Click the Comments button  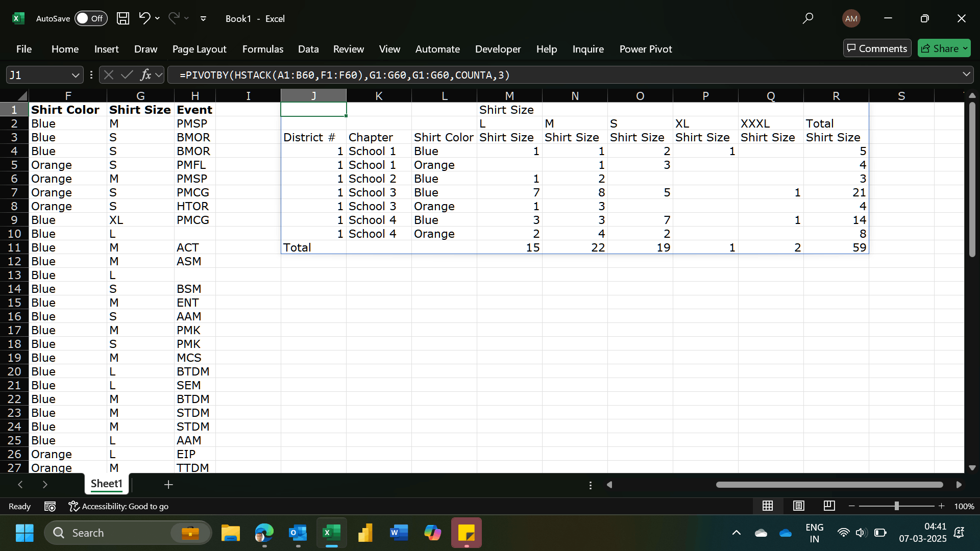877,48
